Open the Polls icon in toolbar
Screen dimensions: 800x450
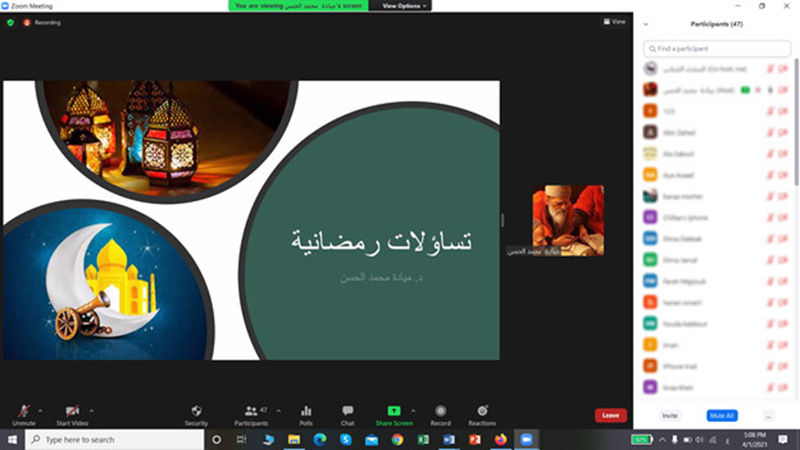306,411
